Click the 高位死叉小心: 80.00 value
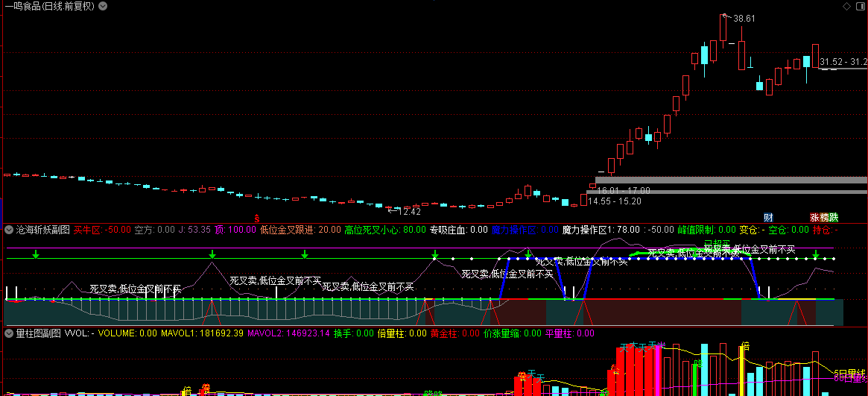The image size is (868, 396). [x=385, y=229]
